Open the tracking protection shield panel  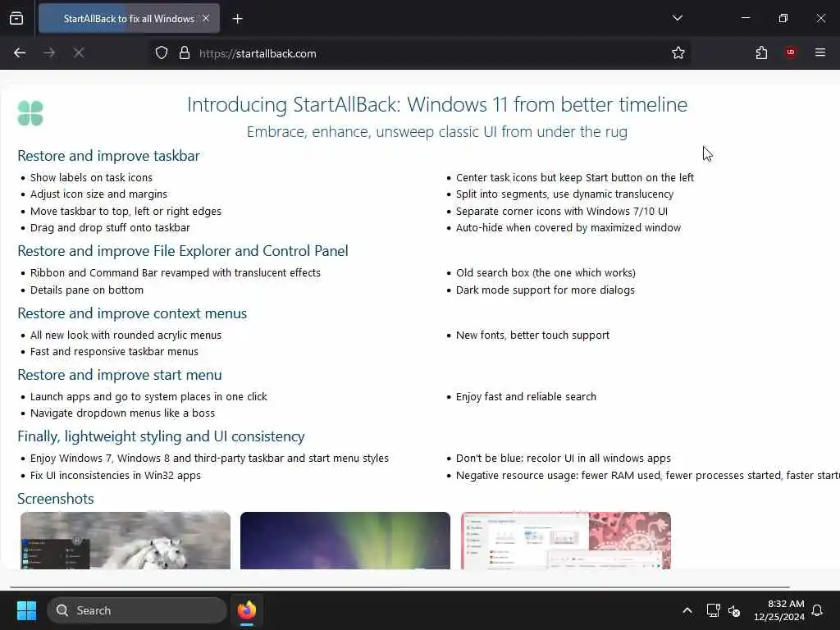(162, 52)
